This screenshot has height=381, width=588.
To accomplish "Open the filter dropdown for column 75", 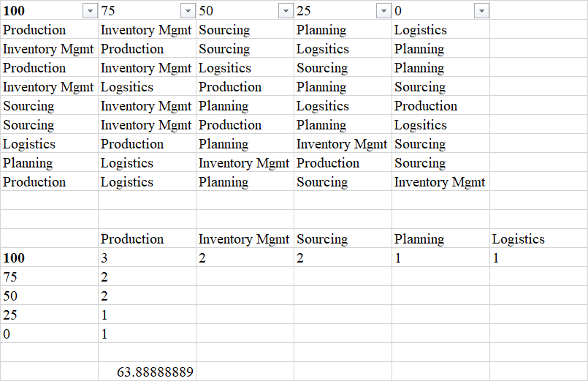I will pyautogui.click(x=187, y=11).
